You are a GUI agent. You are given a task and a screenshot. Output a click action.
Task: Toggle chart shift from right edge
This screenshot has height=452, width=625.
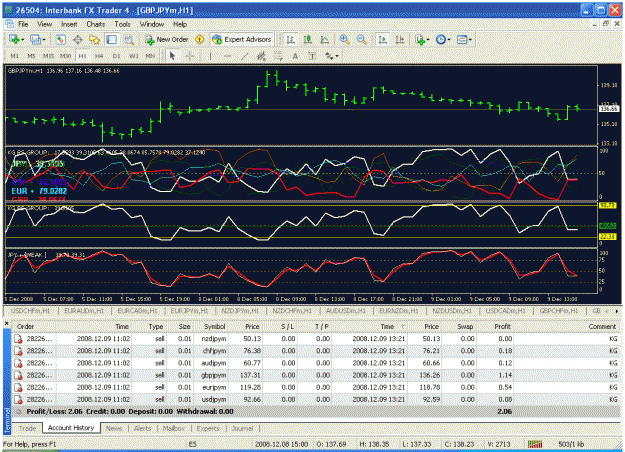point(399,39)
